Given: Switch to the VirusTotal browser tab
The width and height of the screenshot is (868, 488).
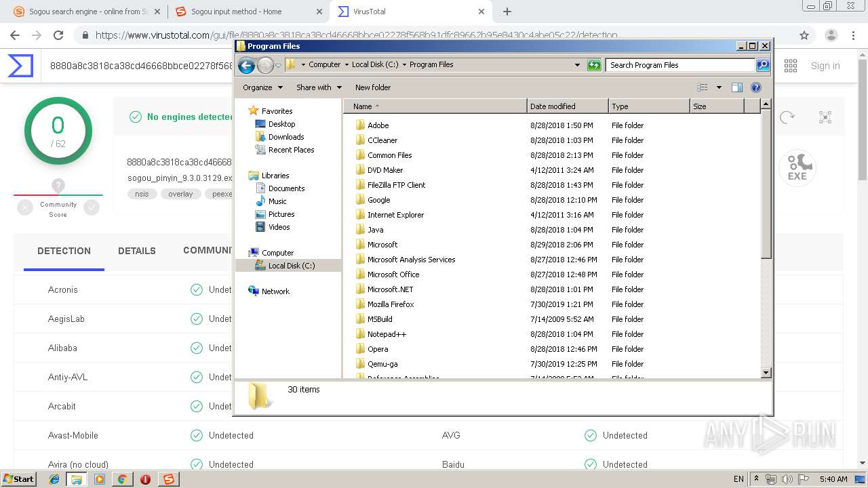Looking at the screenshot, I should [x=411, y=12].
